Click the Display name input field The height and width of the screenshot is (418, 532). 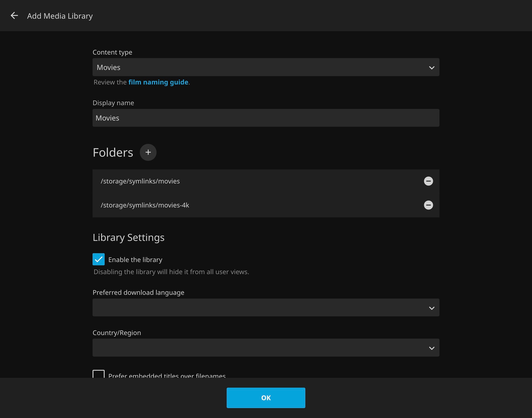[x=266, y=118]
